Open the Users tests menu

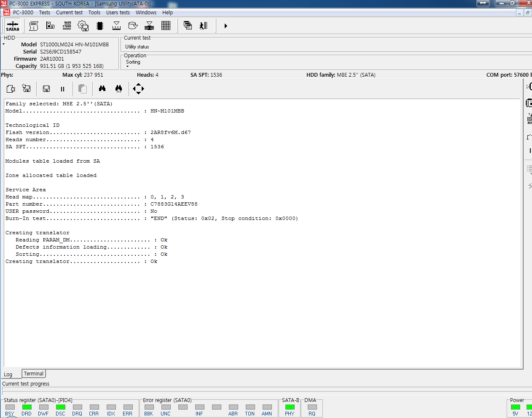point(118,13)
